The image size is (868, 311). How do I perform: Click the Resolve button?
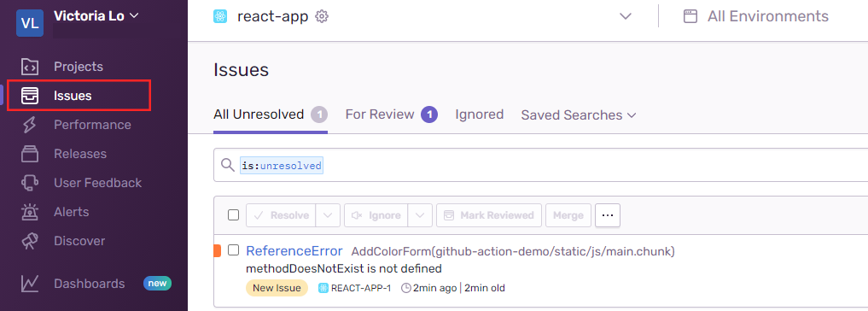[281, 215]
